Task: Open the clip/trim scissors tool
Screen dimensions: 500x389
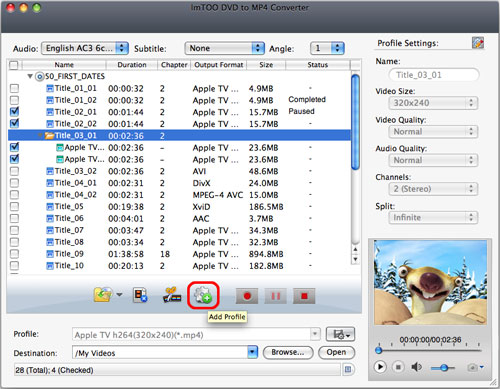Action: (x=172, y=295)
